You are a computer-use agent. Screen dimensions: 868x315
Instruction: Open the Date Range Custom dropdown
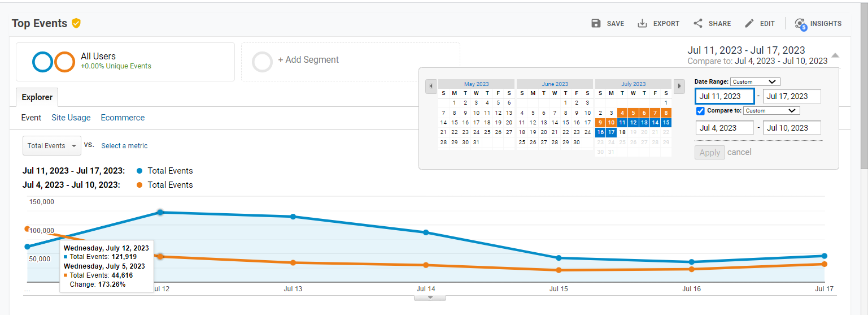click(755, 81)
